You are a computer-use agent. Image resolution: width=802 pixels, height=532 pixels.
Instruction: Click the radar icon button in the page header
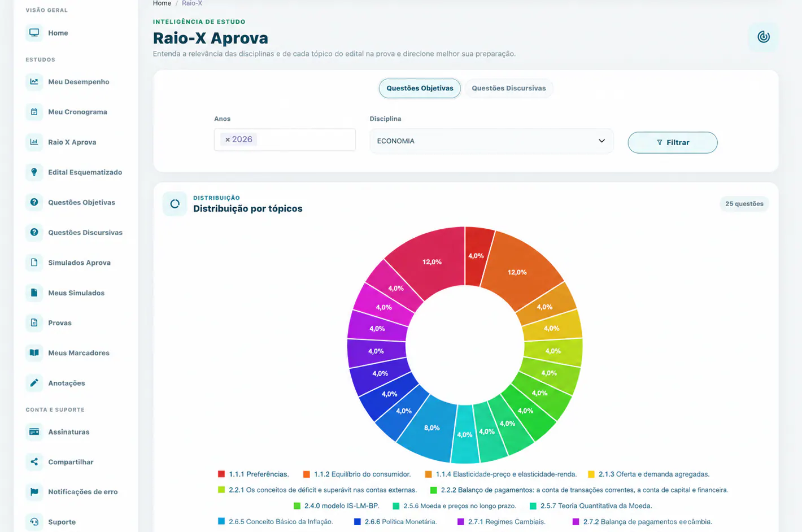764,37
